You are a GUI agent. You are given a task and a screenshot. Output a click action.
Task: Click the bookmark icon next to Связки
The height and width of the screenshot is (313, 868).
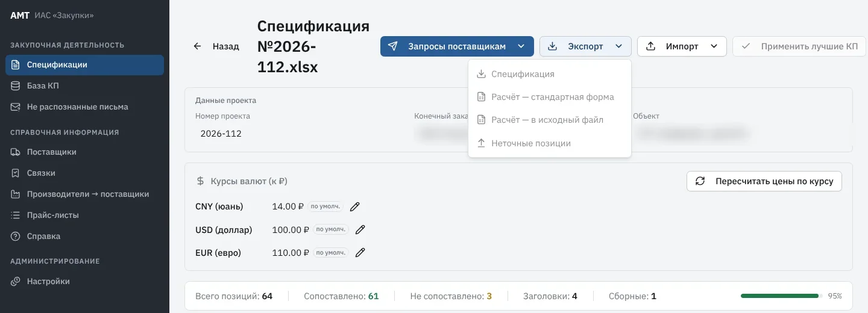(16, 173)
